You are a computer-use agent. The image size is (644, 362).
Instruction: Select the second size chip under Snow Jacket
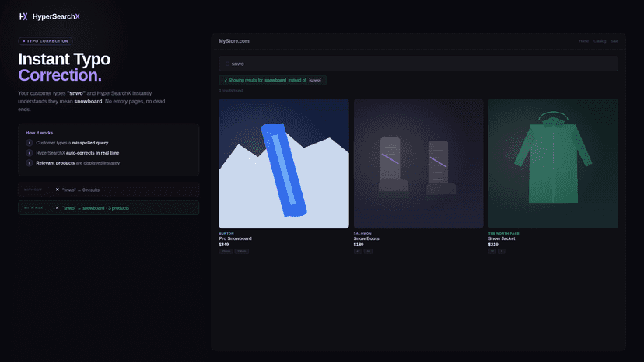[502, 251]
